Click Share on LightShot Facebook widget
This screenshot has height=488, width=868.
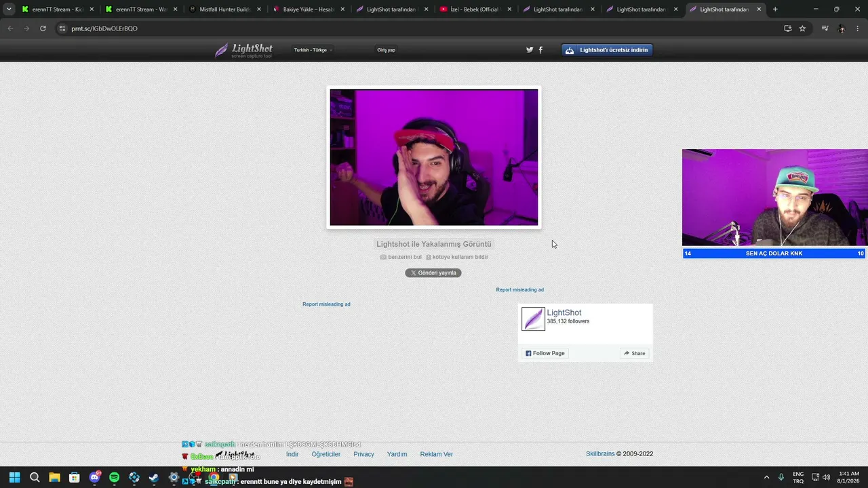(x=635, y=353)
